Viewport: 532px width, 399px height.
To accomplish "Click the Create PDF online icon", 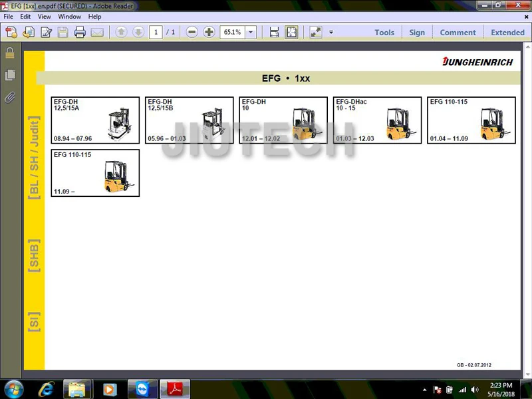I will tap(11, 32).
